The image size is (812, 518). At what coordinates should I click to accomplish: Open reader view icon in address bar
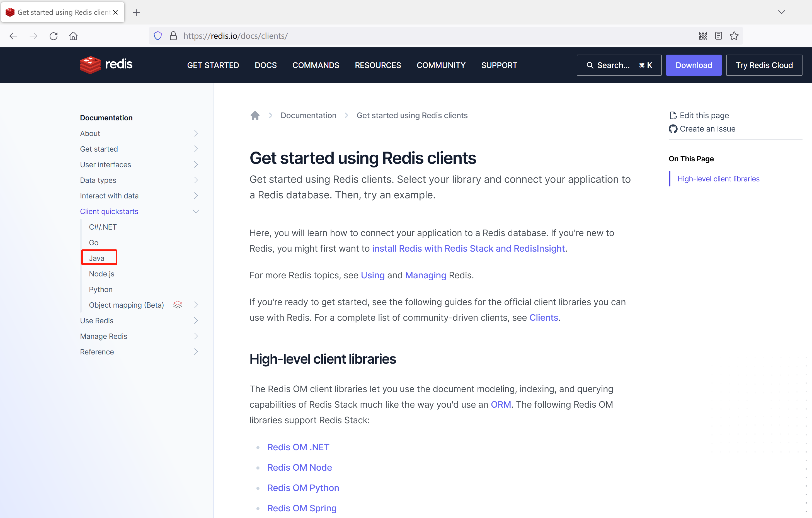pos(718,36)
